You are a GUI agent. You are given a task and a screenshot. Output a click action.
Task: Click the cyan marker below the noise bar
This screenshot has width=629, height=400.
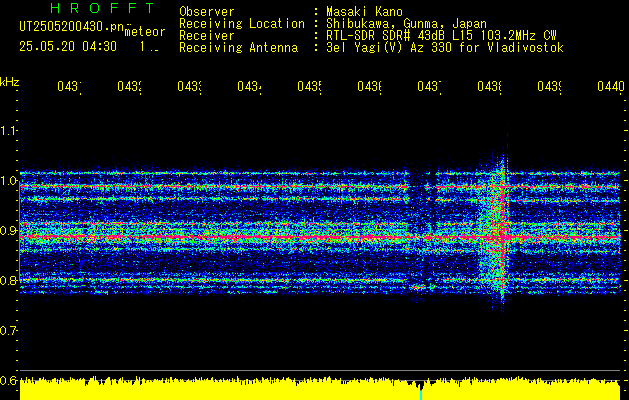pos(421,395)
